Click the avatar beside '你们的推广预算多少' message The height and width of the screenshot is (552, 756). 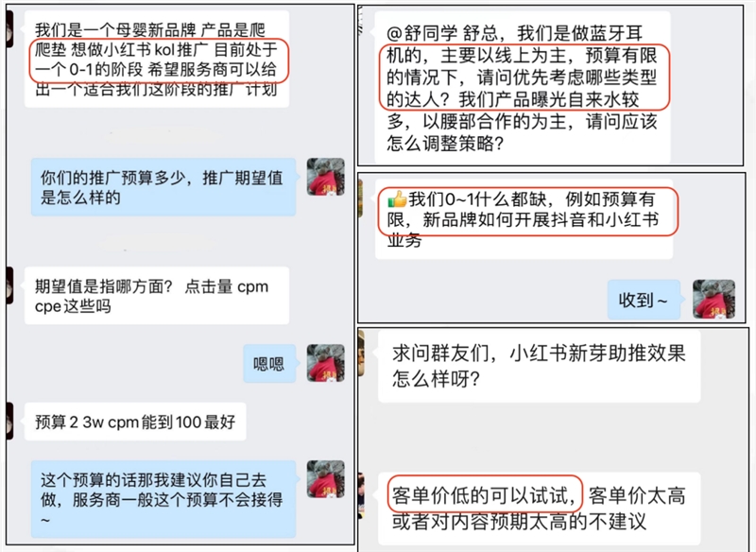(326, 177)
